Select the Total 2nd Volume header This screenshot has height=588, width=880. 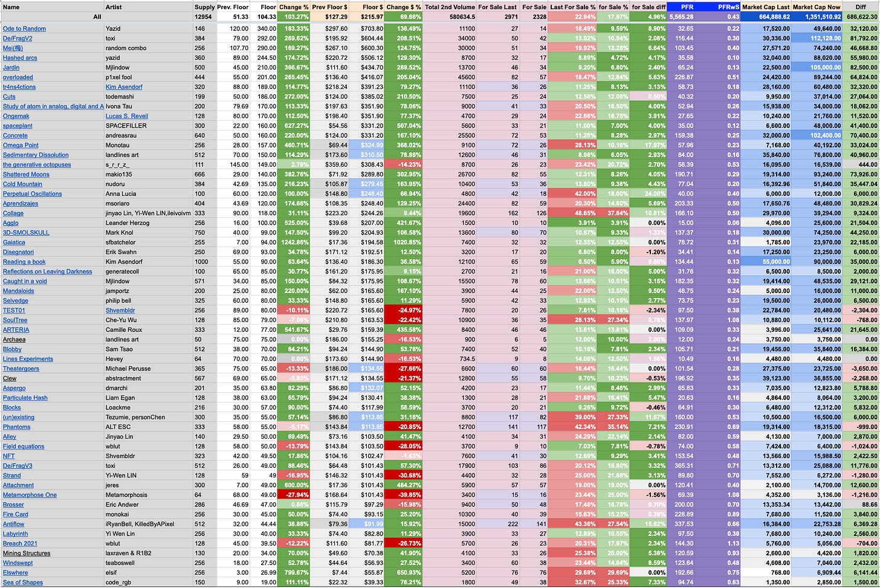tap(450, 7)
